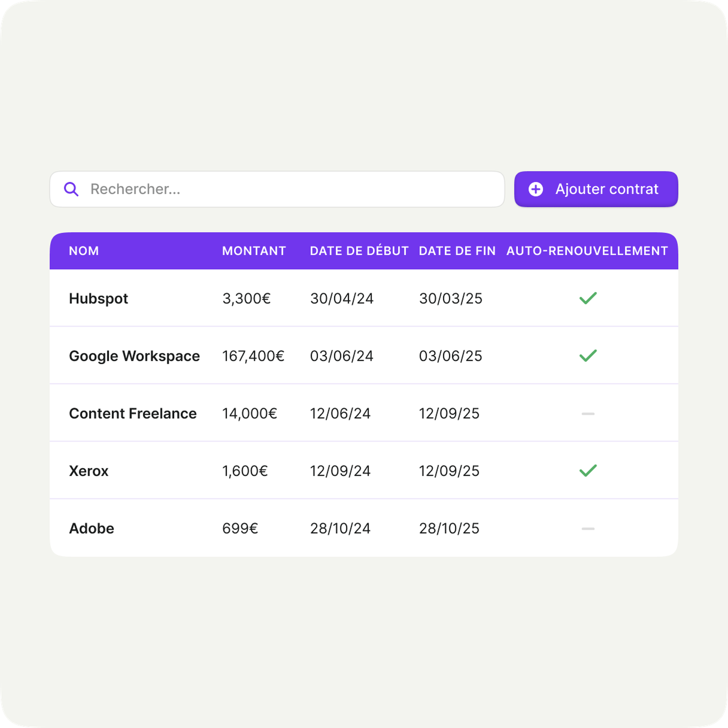Click the plus circle icon
Viewport: 728px width, 728px height.
(536, 189)
